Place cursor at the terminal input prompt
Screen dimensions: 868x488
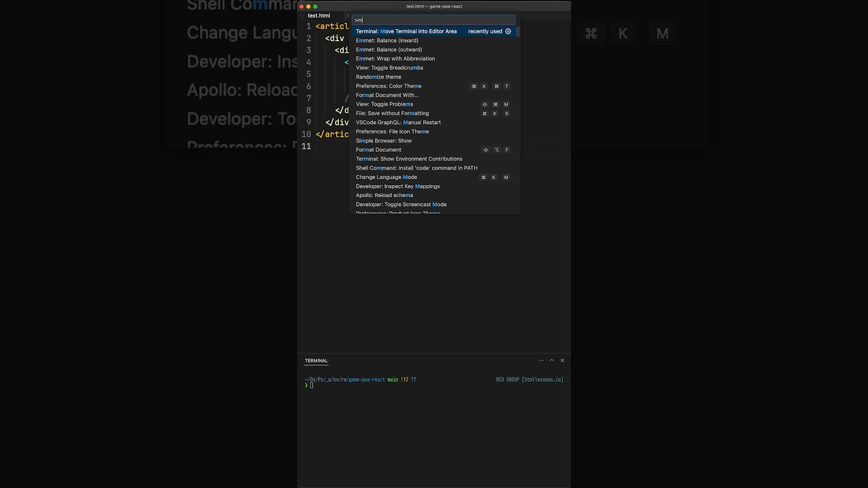click(311, 385)
